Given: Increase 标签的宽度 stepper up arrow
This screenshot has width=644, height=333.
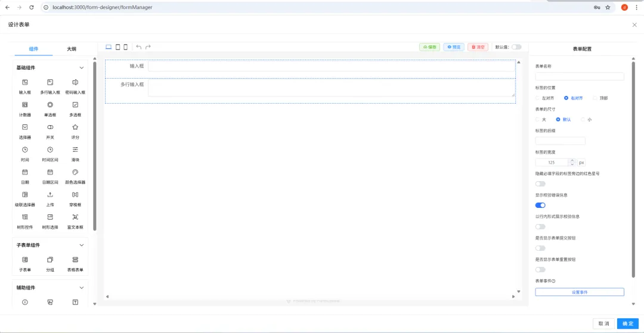Looking at the screenshot, I should point(572,160).
